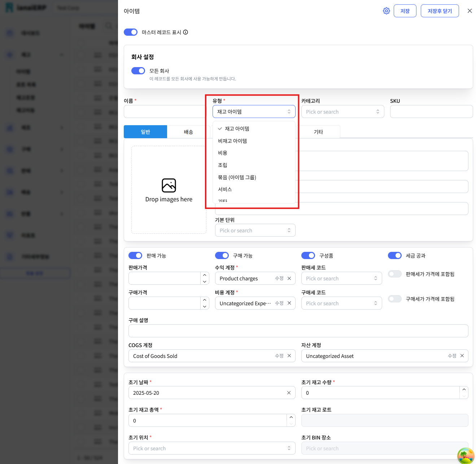476x464 pixels.
Task: Click 수정 for Product charges account
Action: 279,278
